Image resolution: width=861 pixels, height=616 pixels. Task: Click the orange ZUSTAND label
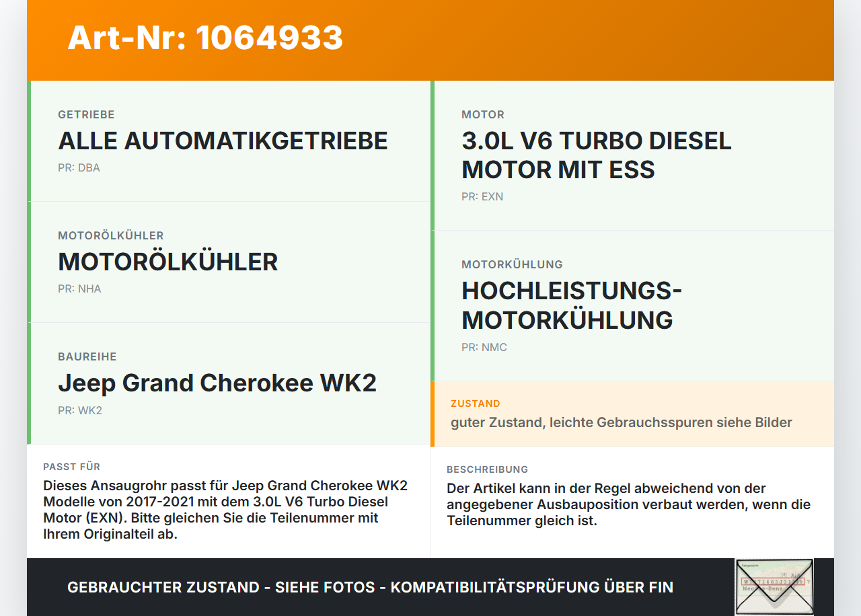pyautogui.click(x=476, y=404)
